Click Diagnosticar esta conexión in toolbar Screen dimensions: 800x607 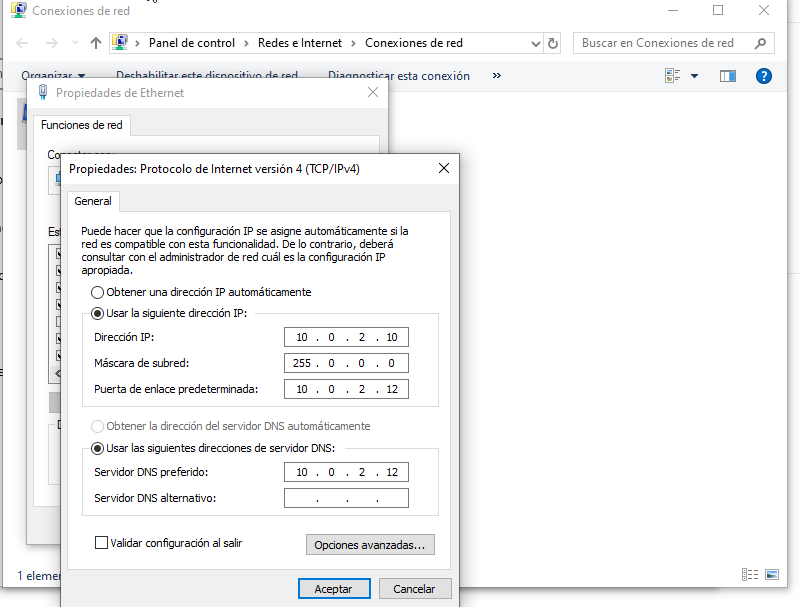(x=398, y=76)
